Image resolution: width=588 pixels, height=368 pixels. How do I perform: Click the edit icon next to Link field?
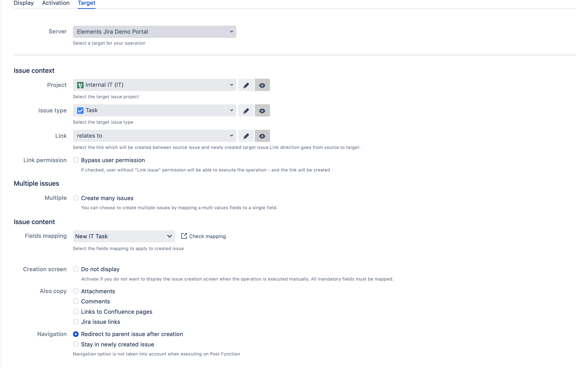click(x=246, y=136)
